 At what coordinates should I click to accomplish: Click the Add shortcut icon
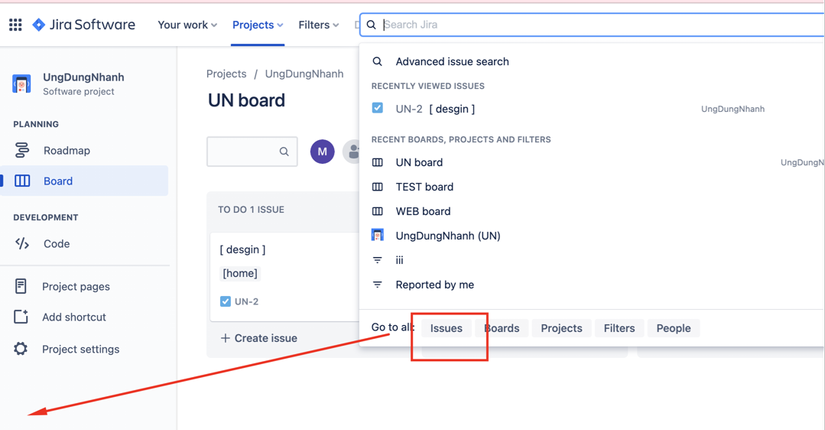[x=21, y=317]
